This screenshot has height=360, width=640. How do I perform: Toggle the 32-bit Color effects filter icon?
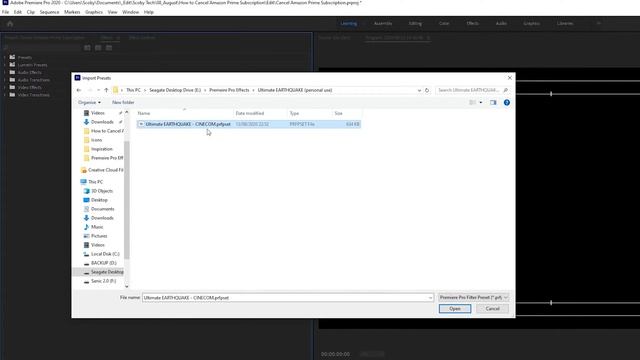(98, 48)
